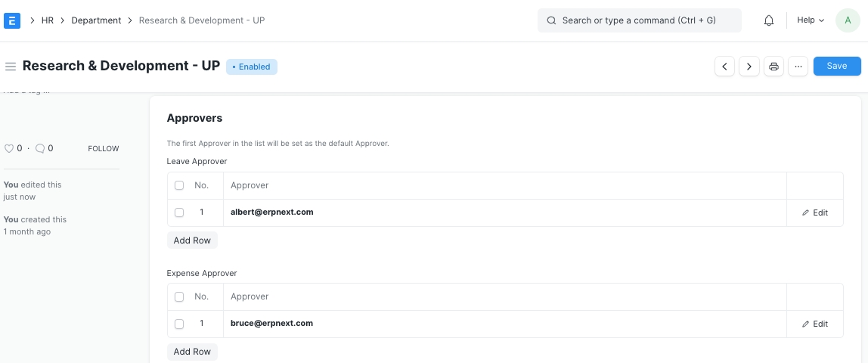Print this department document
The width and height of the screenshot is (868, 363).
coord(773,67)
